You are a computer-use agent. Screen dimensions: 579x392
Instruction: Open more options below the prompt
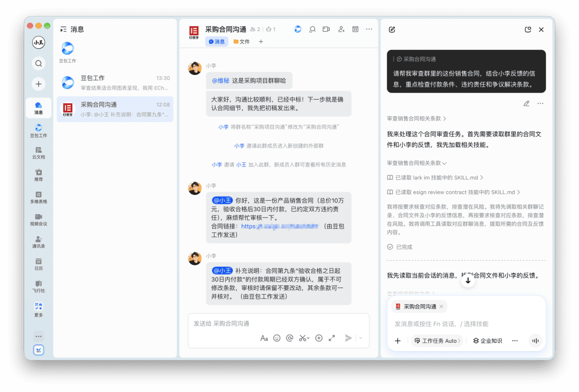pyautogui.click(x=540, y=104)
